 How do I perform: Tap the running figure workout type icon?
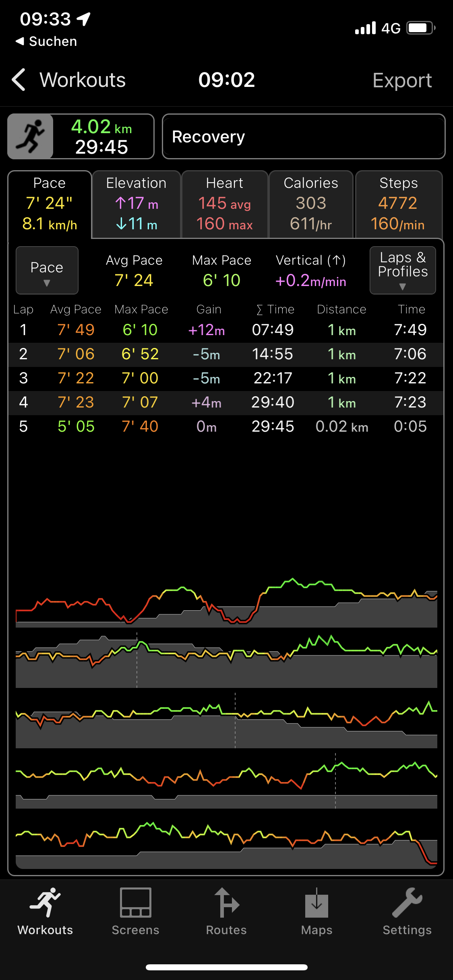pyautogui.click(x=31, y=137)
